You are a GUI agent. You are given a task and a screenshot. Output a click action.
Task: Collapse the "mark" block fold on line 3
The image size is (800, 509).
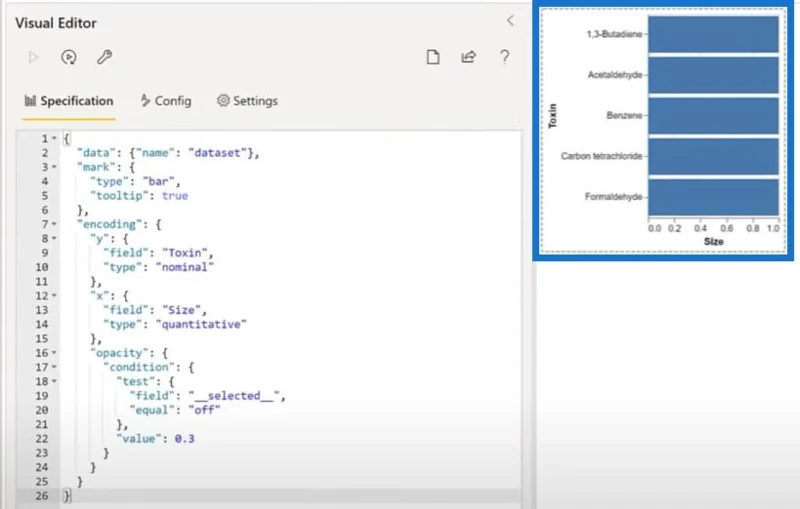click(54, 167)
